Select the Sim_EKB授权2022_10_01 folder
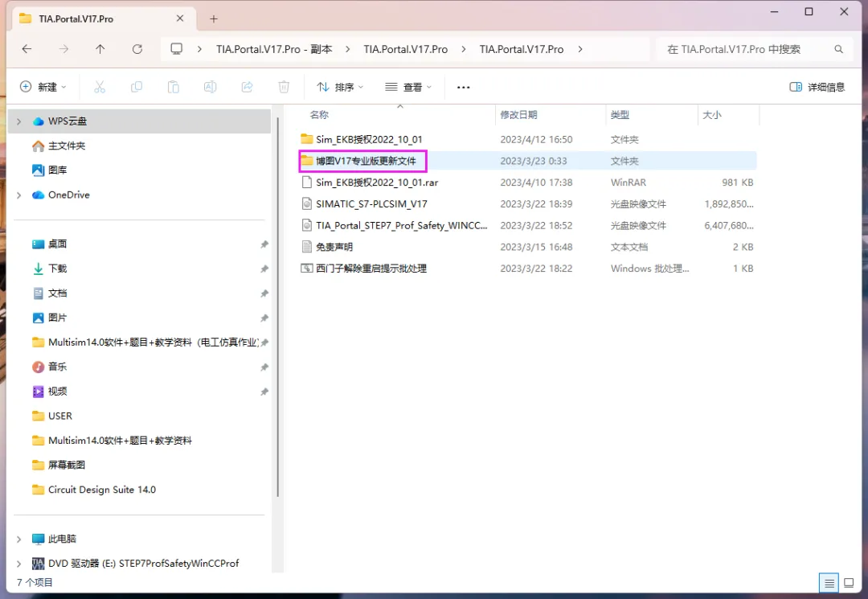The height and width of the screenshot is (599, 868). point(369,139)
